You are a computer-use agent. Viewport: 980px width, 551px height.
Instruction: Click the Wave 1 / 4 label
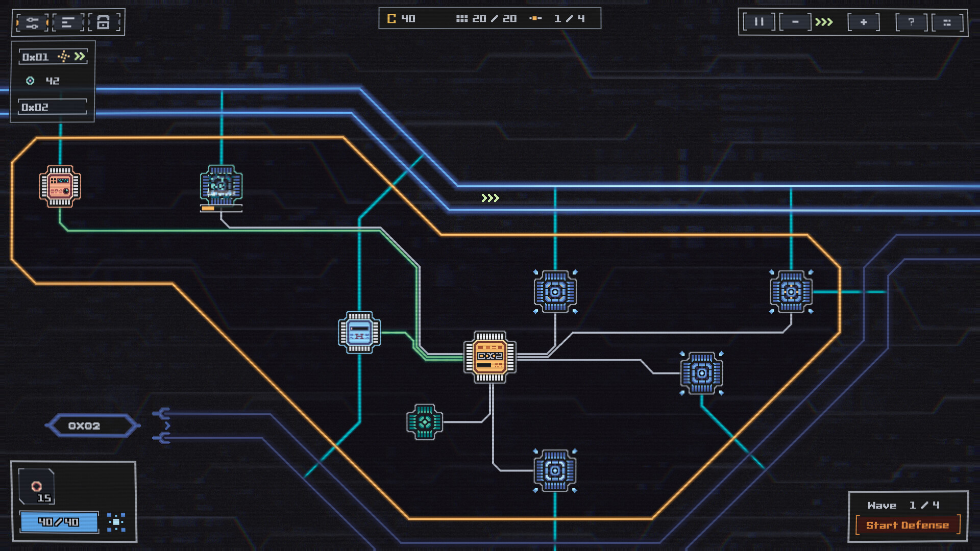(x=903, y=505)
